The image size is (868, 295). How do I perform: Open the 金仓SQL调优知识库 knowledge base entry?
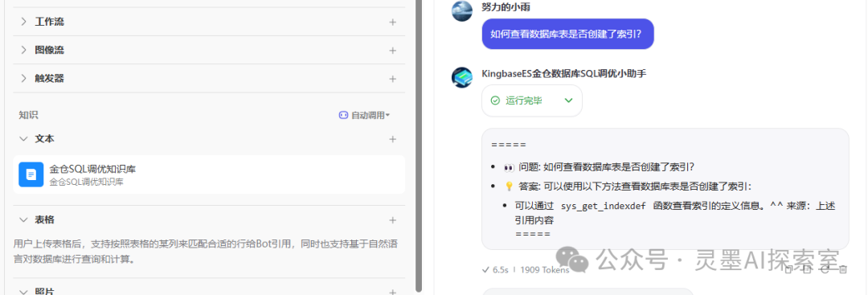209,174
